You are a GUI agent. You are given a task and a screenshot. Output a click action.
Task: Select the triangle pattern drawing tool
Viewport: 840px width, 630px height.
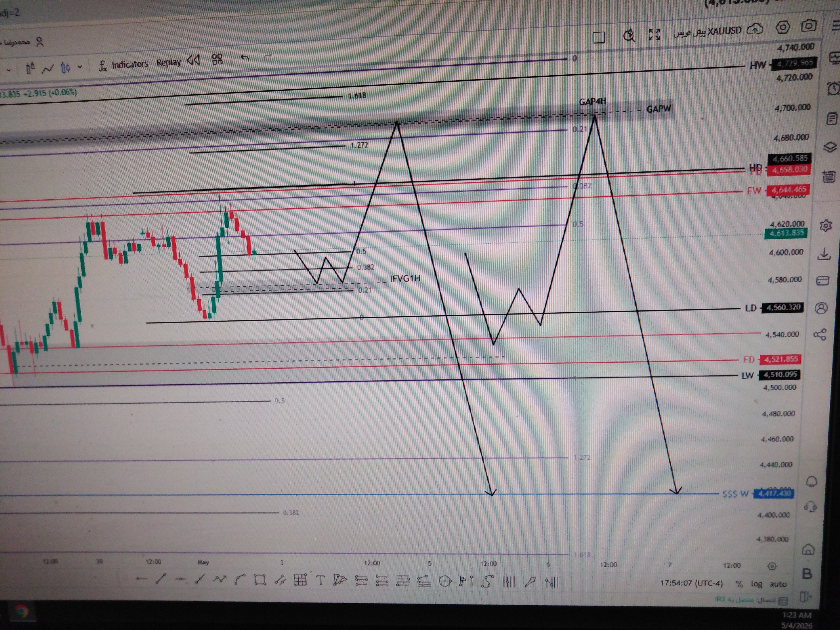[x=340, y=580]
